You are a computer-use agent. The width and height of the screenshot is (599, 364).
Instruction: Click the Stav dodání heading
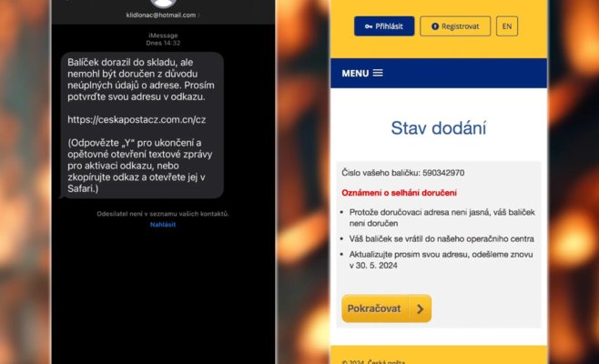(x=438, y=128)
